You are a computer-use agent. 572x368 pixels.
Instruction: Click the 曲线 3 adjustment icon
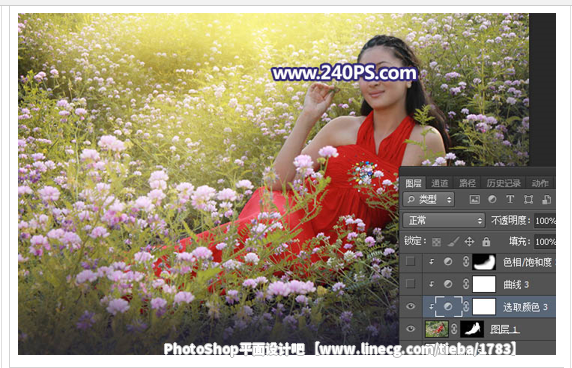(448, 284)
